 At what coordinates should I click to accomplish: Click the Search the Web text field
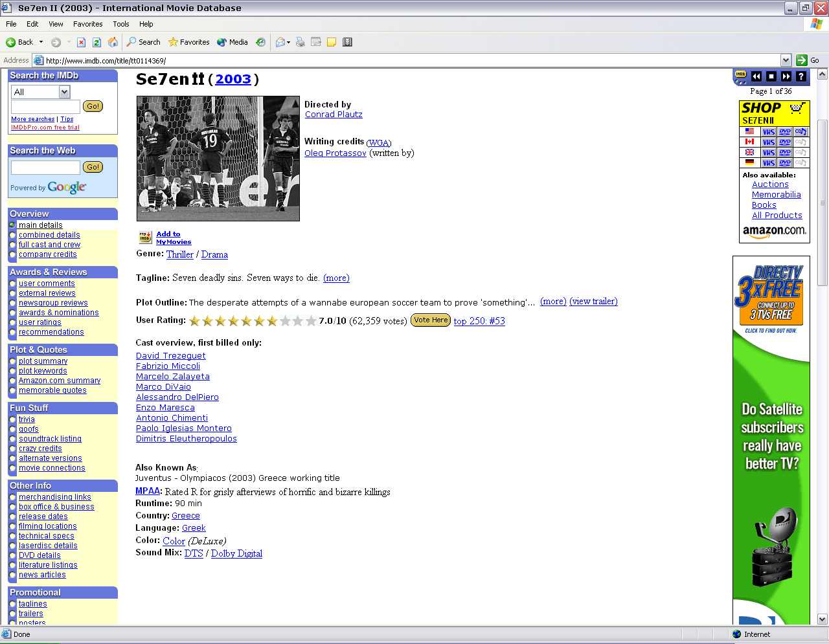coord(45,168)
